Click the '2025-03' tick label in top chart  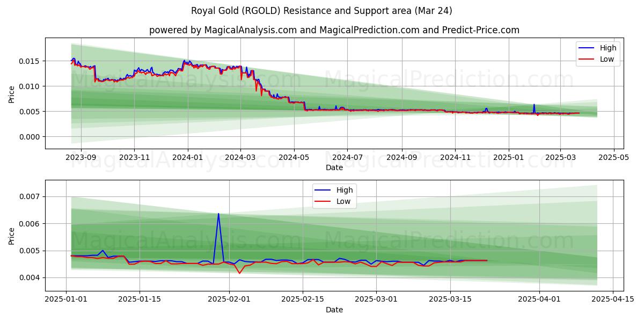pyautogui.click(x=560, y=158)
